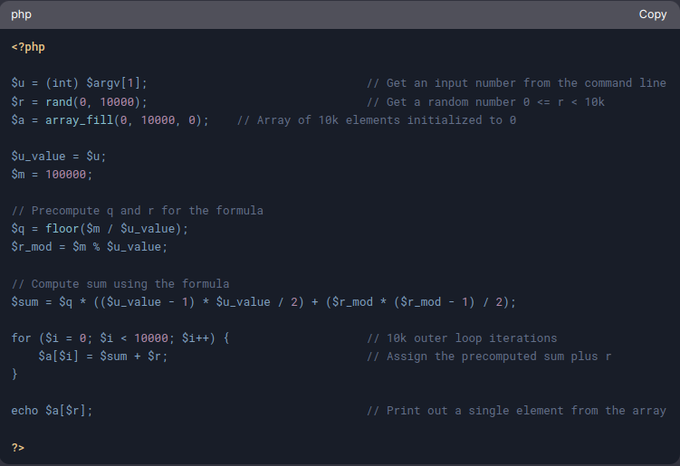Image resolution: width=680 pixels, height=466 pixels.
Task: Click the line "$a = array_fill(0, 10000, 0);"
Action: point(110,120)
